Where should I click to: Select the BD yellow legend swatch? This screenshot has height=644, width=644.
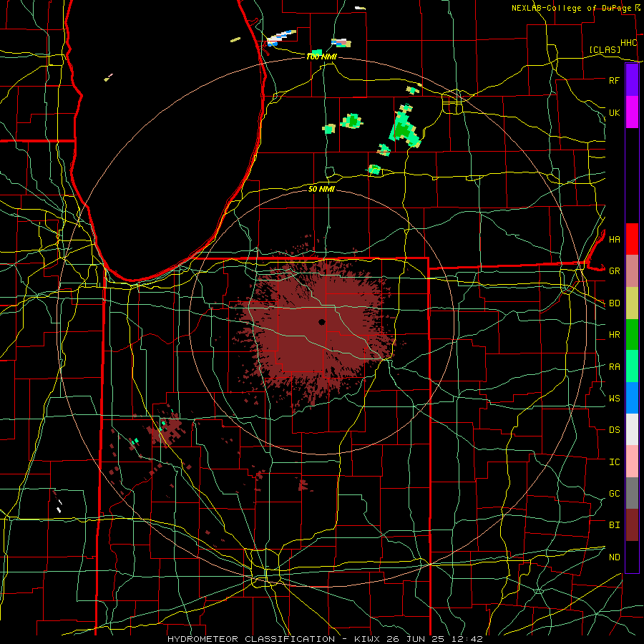[632, 303]
